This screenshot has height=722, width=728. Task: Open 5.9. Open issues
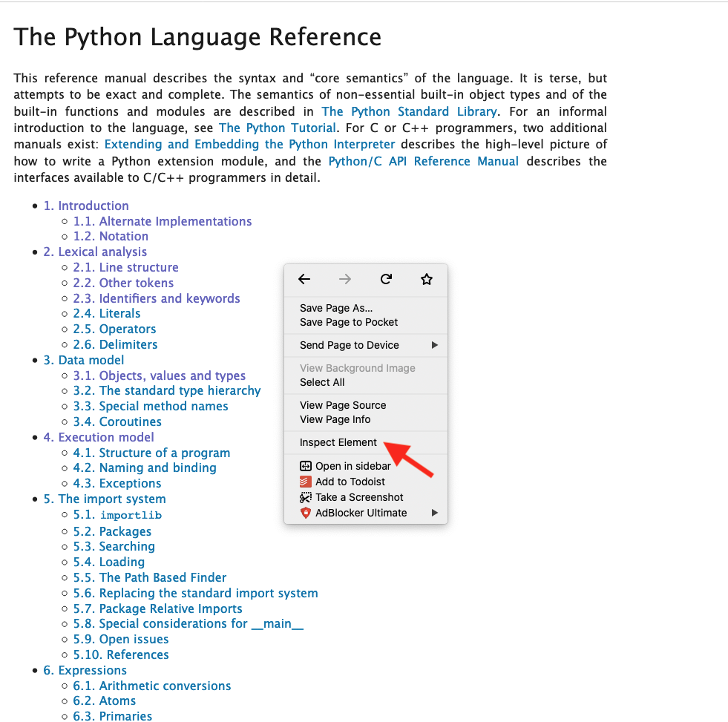[x=121, y=640]
